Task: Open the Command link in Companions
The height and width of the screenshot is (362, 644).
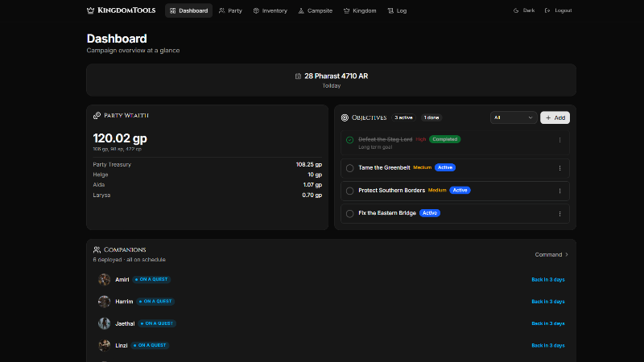Action: 551,254
